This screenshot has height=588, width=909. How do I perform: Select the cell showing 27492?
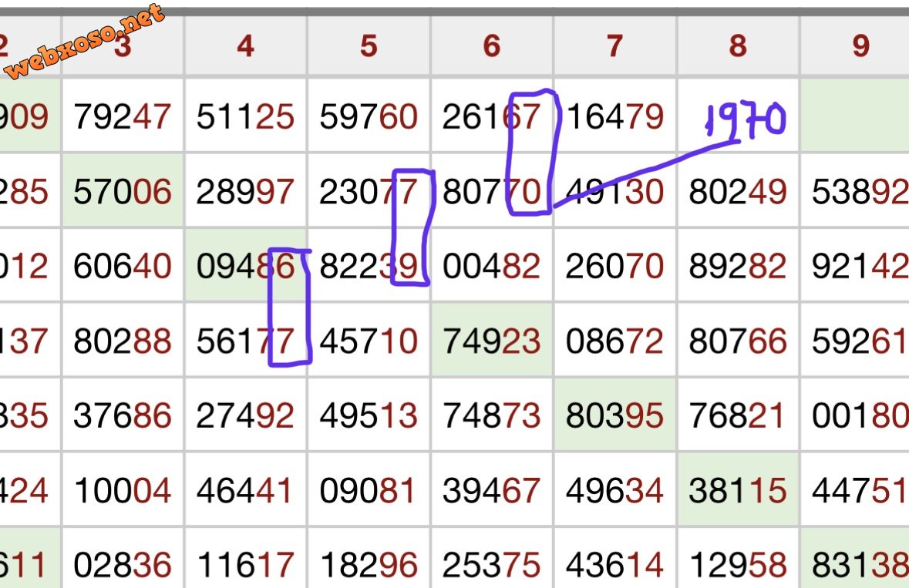[x=246, y=415]
